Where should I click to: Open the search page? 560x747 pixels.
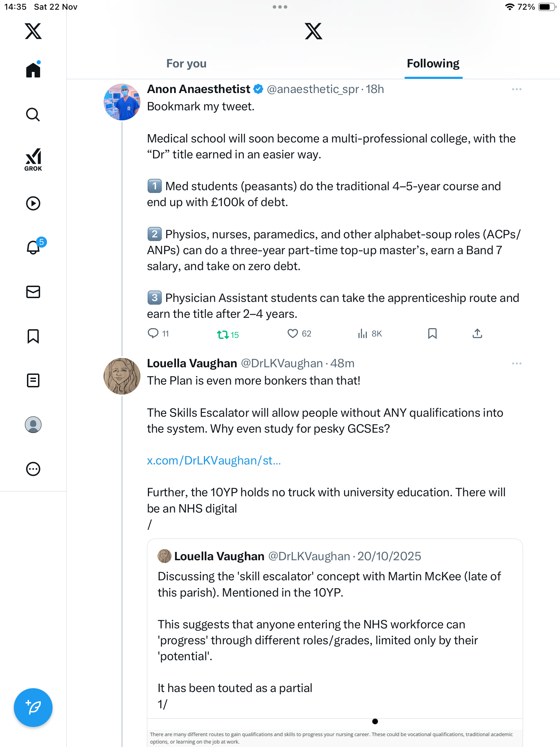click(33, 115)
